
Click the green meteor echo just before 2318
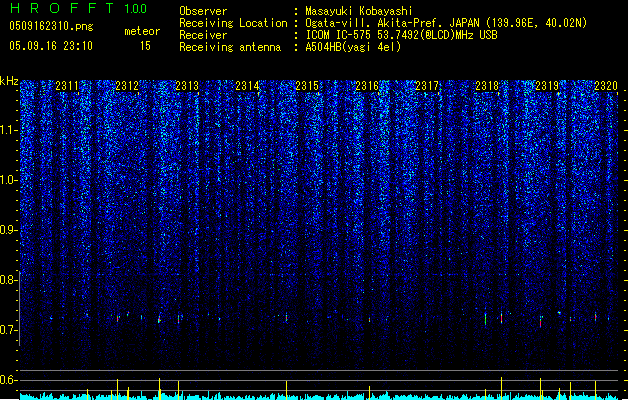pos(485,319)
